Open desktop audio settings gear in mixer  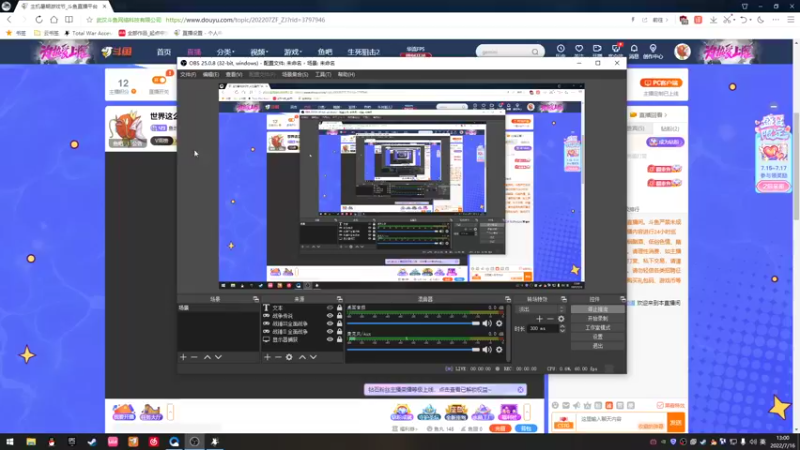point(499,323)
